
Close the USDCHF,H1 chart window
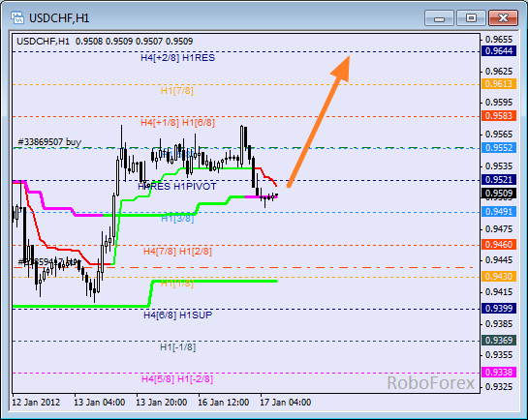503,17
